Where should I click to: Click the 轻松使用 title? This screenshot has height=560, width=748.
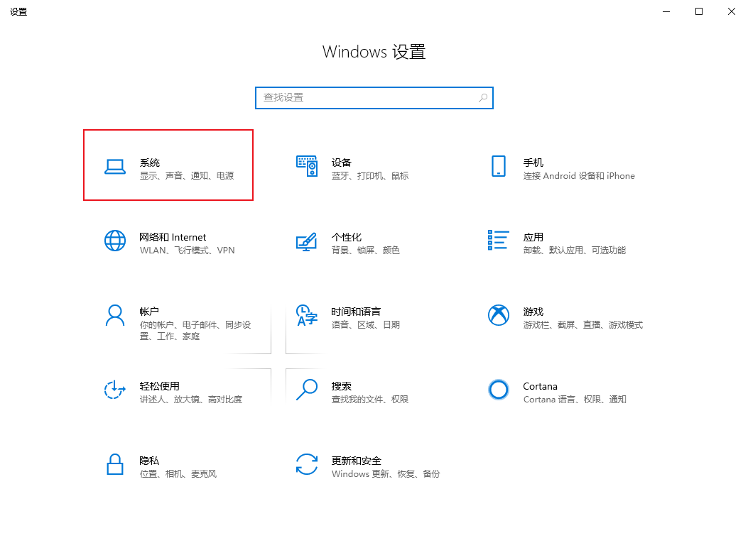pyautogui.click(x=160, y=386)
